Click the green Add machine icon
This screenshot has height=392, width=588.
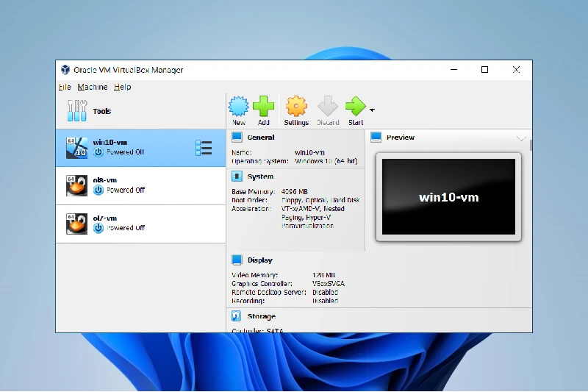[264, 106]
